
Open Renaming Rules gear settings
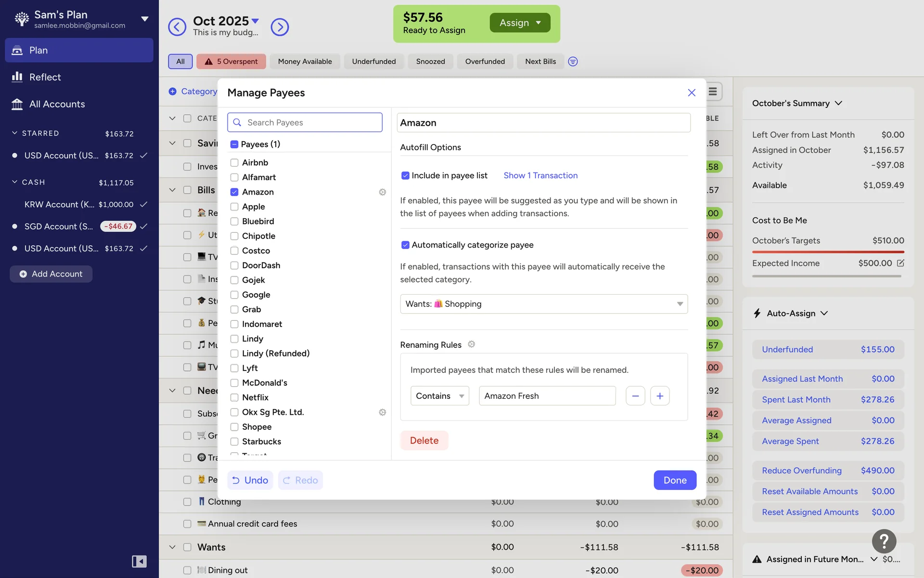coord(472,344)
